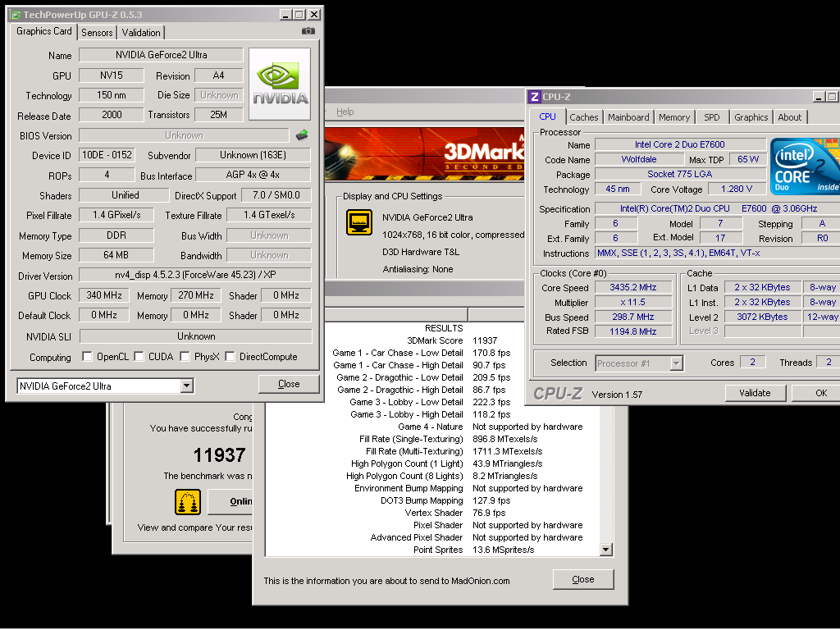Open the Processor #1 selection dropdown in CPU-Z

[x=677, y=363]
